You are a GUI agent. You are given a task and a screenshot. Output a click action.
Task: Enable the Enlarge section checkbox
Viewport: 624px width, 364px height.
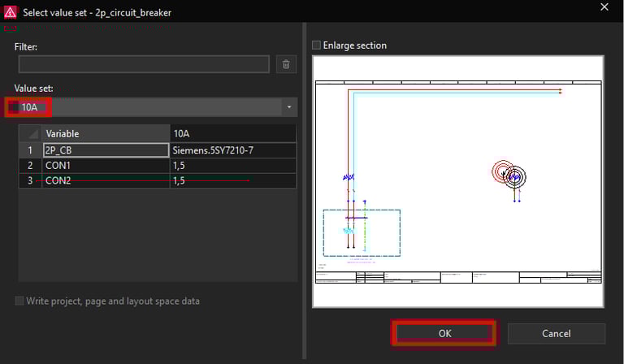(316, 45)
